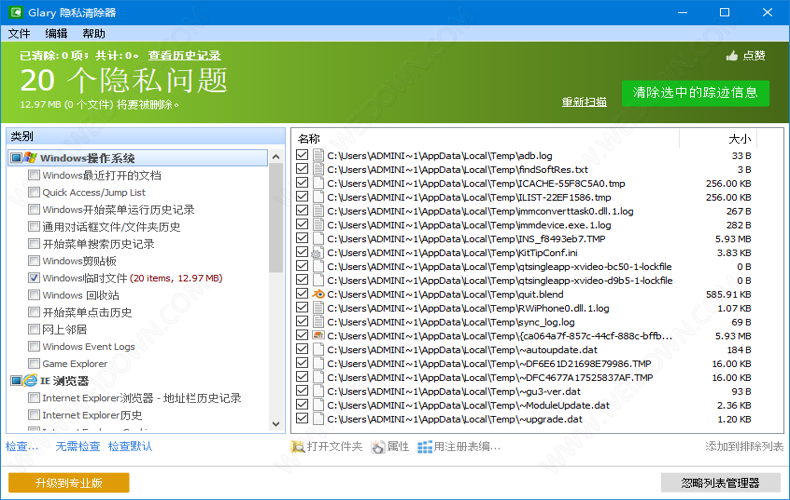Click the file icon beside ~ModuleUpdate.dat

318,405
